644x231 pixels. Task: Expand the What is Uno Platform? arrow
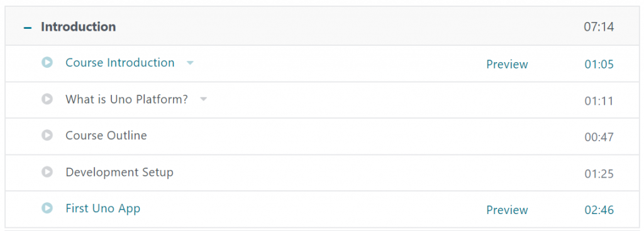point(203,99)
